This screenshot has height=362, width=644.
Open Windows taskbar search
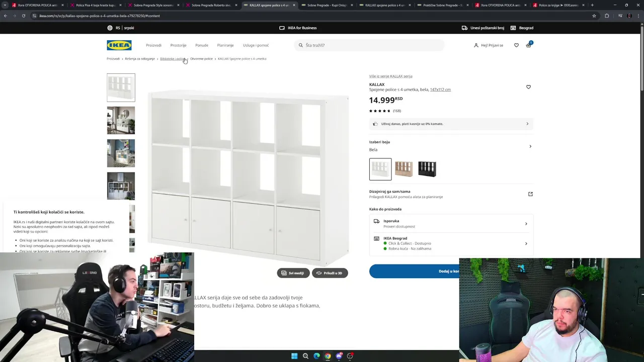coord(305,356)
